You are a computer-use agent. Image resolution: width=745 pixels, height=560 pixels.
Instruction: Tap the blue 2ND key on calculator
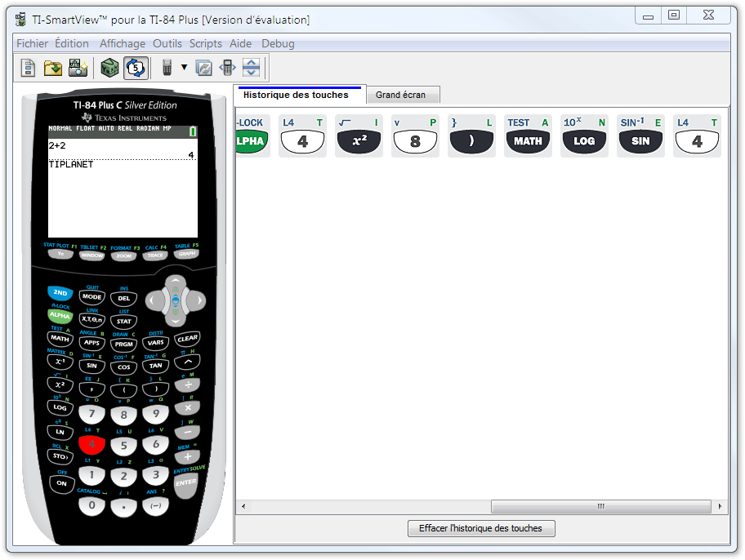[60, 292]
